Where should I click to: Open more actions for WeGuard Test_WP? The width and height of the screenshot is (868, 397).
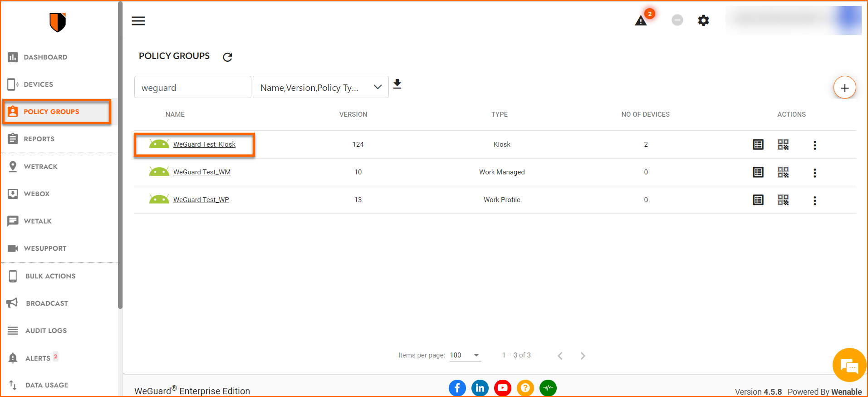point(815,201)
